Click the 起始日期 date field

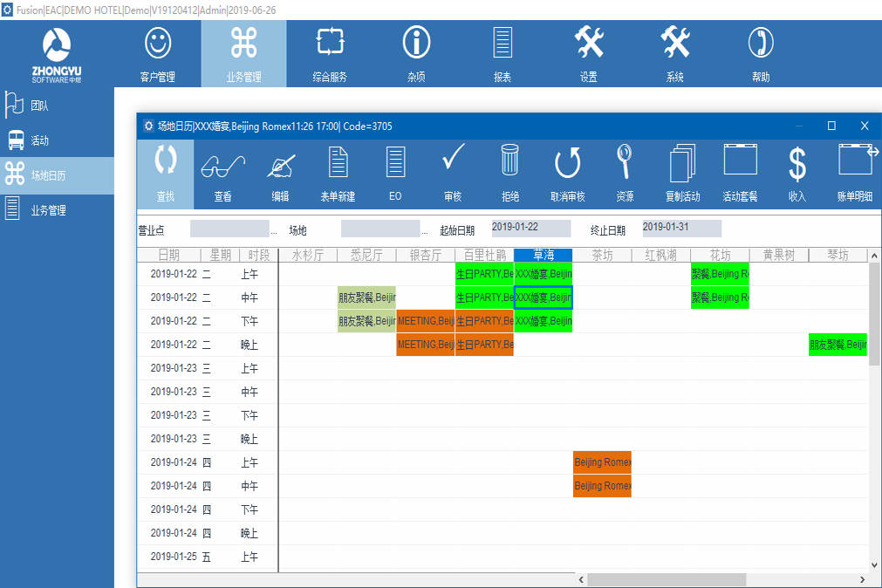coord(530,229)
